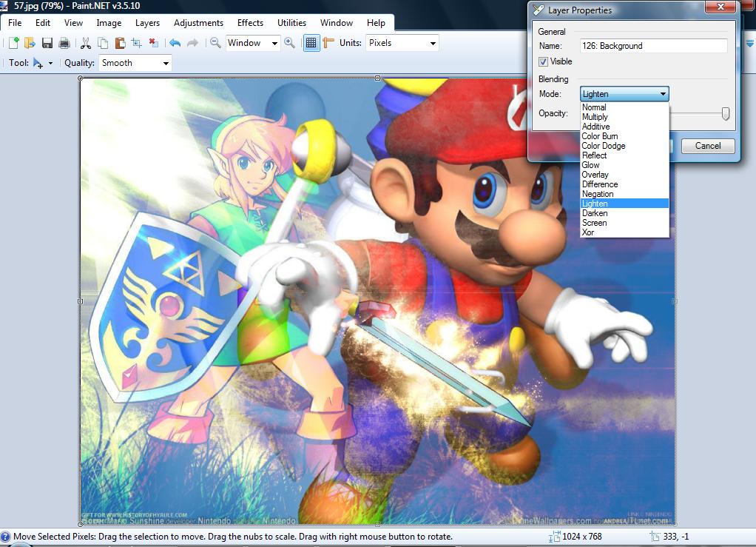The width and height of the screenshot is (756, 547).
Task: Open the Image menu
Action: (109, 23)
